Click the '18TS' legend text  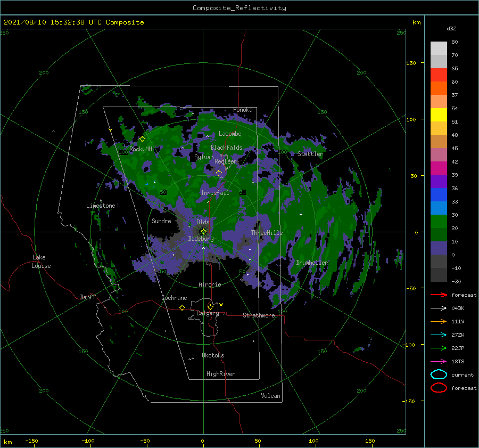pyautogui.click(x=458, y=362)
